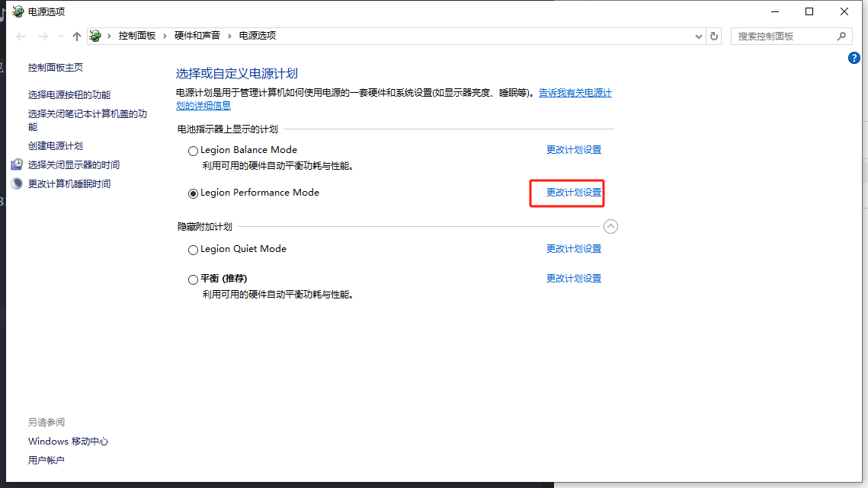868x488 pixels.
Task: Go to 硬件和声音 in the breadcrumb
Action: (x=197, y=36)
